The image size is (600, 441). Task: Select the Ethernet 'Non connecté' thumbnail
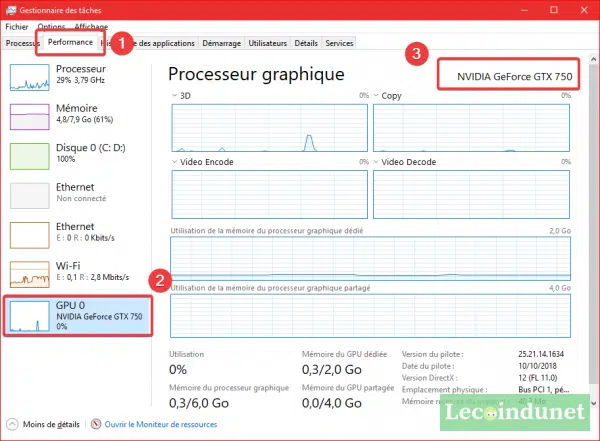pos(29,195)
